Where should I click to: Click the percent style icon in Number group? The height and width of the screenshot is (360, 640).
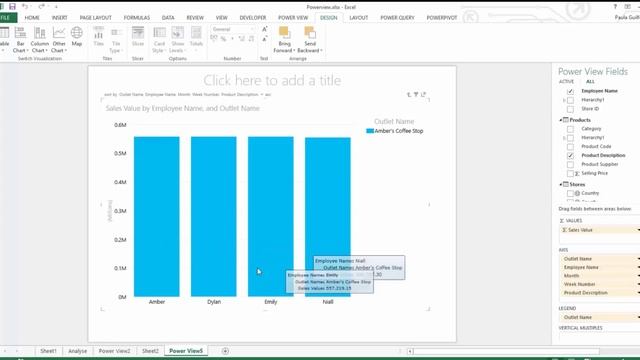[223, 39]
